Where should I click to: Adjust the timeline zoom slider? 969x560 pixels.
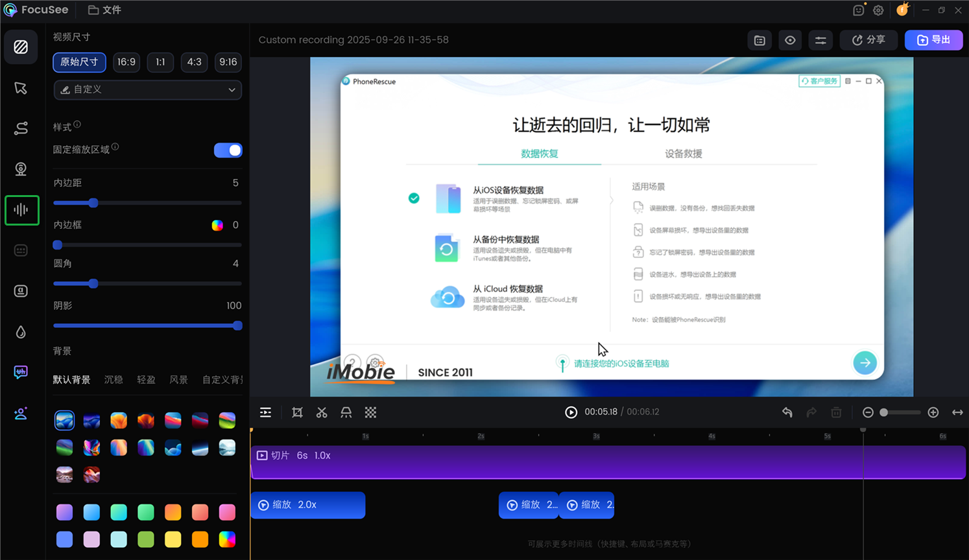click(x=900, y=412)
